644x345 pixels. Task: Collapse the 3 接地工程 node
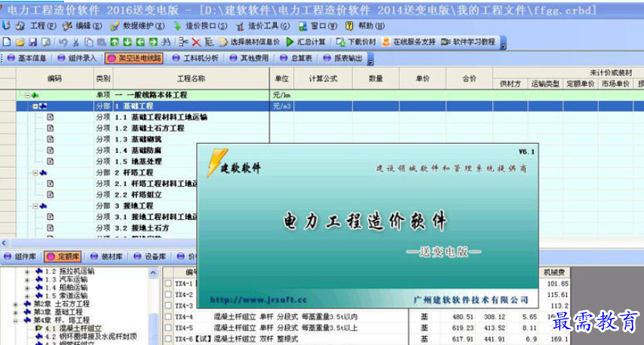click(x=35, y=206)
